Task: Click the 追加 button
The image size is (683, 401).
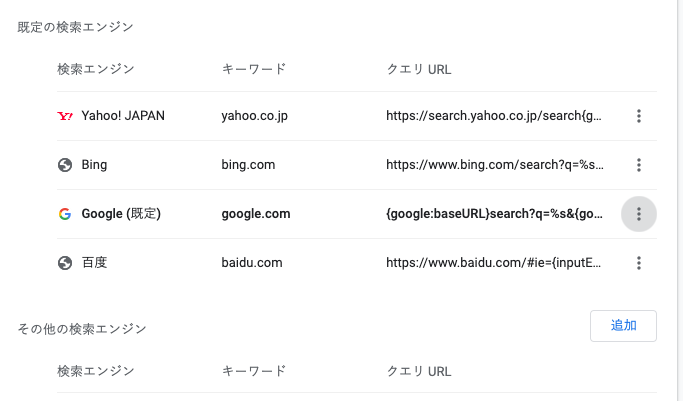Action: click(x=623, y=326)
